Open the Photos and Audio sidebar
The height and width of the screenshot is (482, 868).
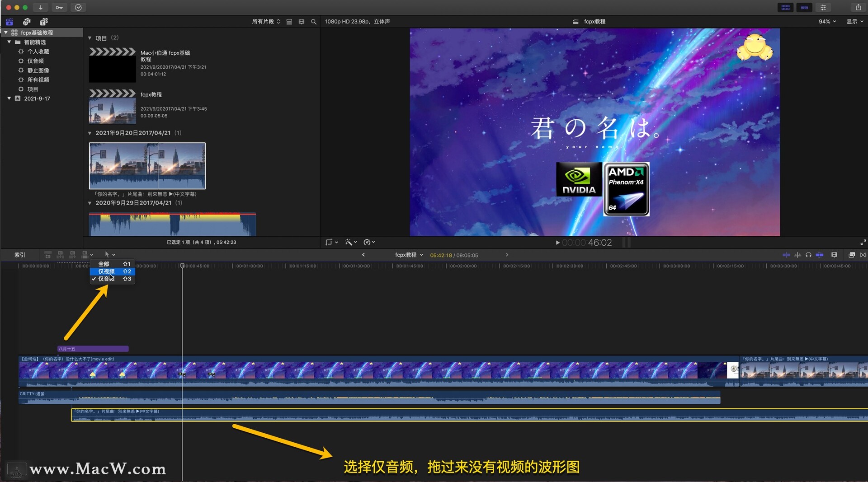tap(27, 22)
